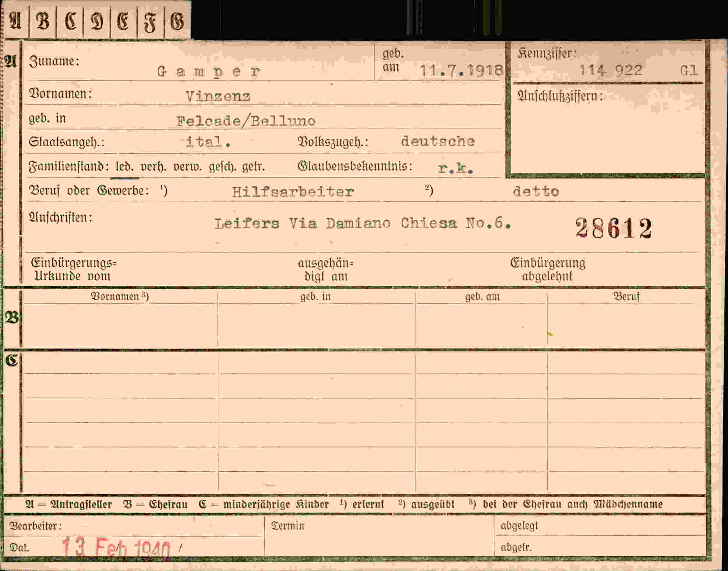The width and height of the screenshot is (728, 571).
Task: Click 'Einbürgerungs-Urkunde vom' label
Action: (74, 269)
